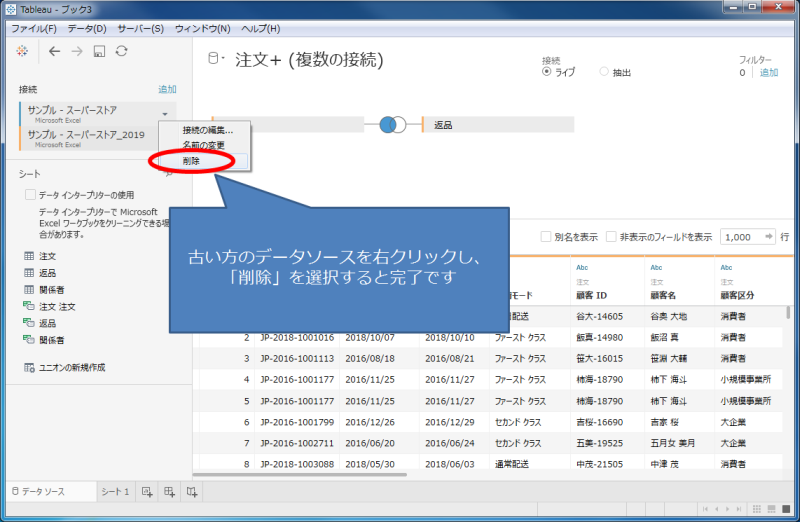The width and height of the screenshot is (800, 522).
Task: Select the 注文 注文 named range icon
Action: 29,306
